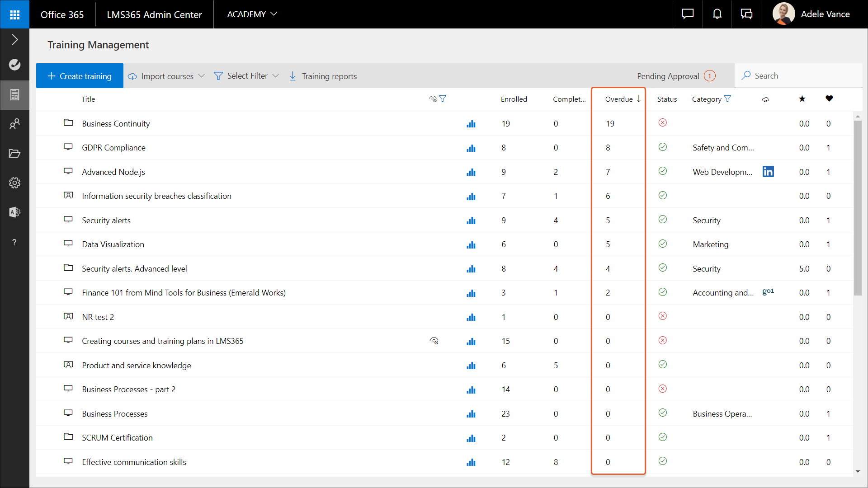Click the hidden-eye icon on Creating courses row
The width and height of the screenshot is (868, 488).
(434, 341)
